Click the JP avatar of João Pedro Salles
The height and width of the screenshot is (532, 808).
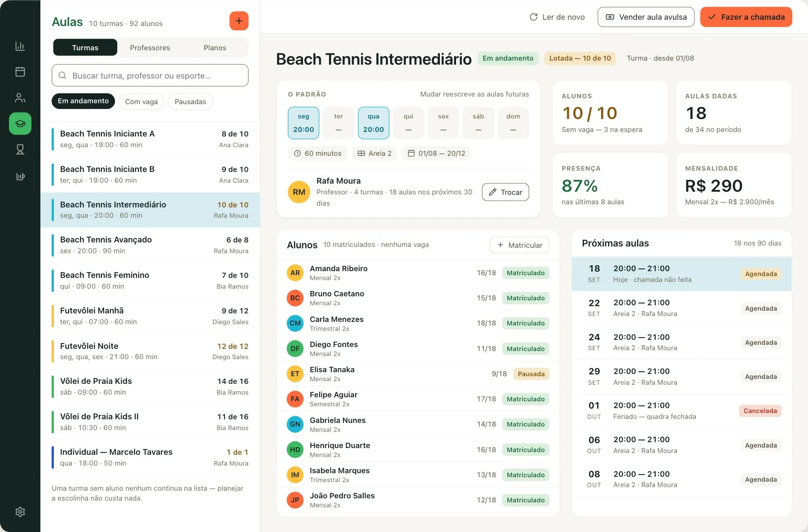click(x=295, y=500)
